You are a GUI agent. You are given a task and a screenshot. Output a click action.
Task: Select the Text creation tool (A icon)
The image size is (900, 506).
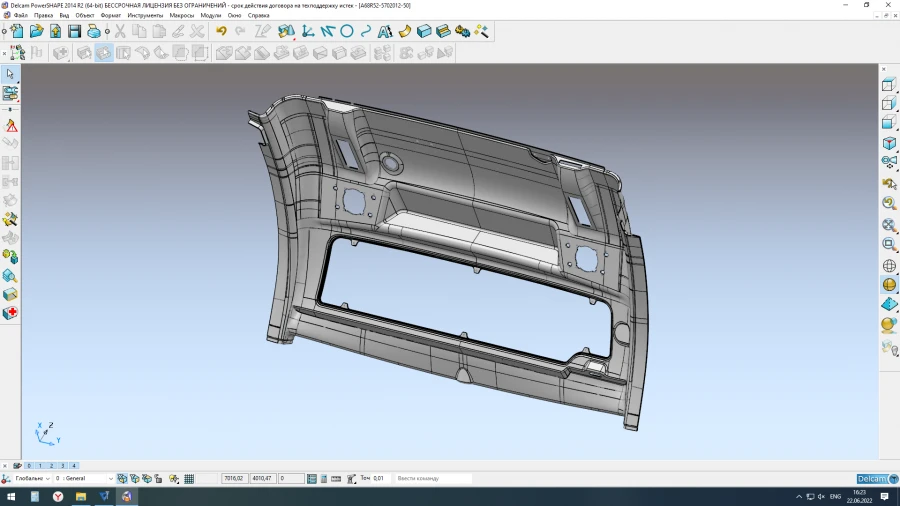point(384,31)
